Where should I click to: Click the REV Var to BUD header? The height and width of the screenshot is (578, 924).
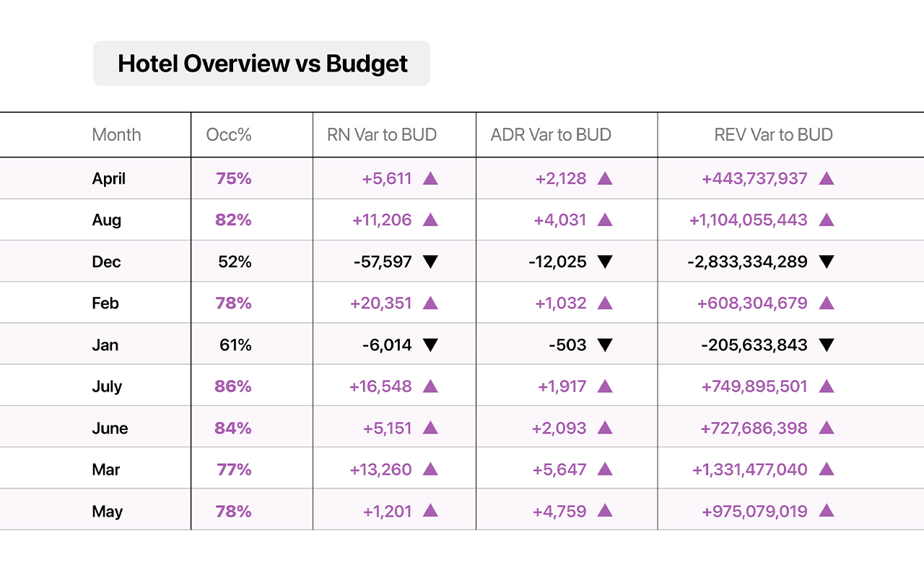coord(773,135)
